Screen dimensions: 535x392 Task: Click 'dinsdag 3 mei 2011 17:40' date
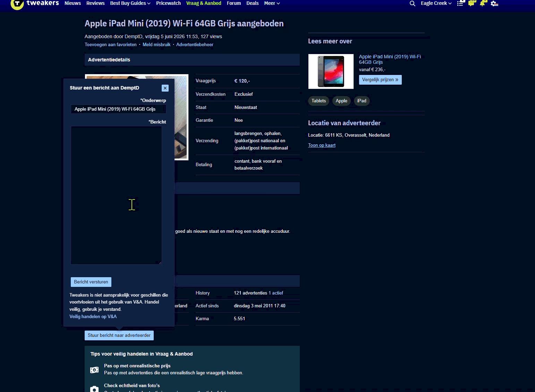[x=260, y=306]
